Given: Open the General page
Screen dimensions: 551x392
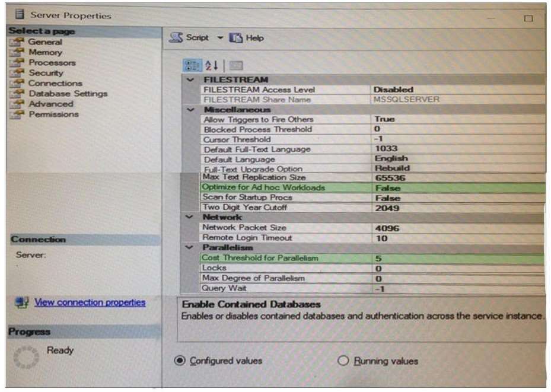Looking at the screenshot, I should click(45, 42).
